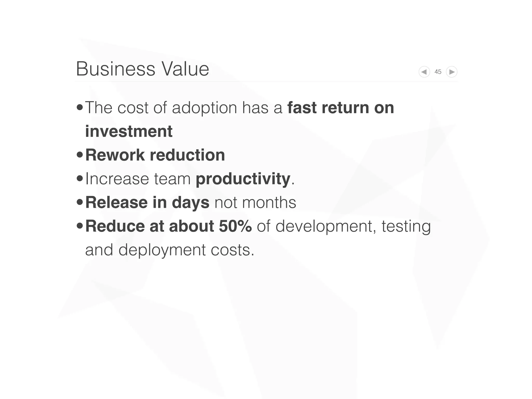The width and height of the screenshot is (532, 399).
Task: Advance with the next slide arrow
Action: 452,72
